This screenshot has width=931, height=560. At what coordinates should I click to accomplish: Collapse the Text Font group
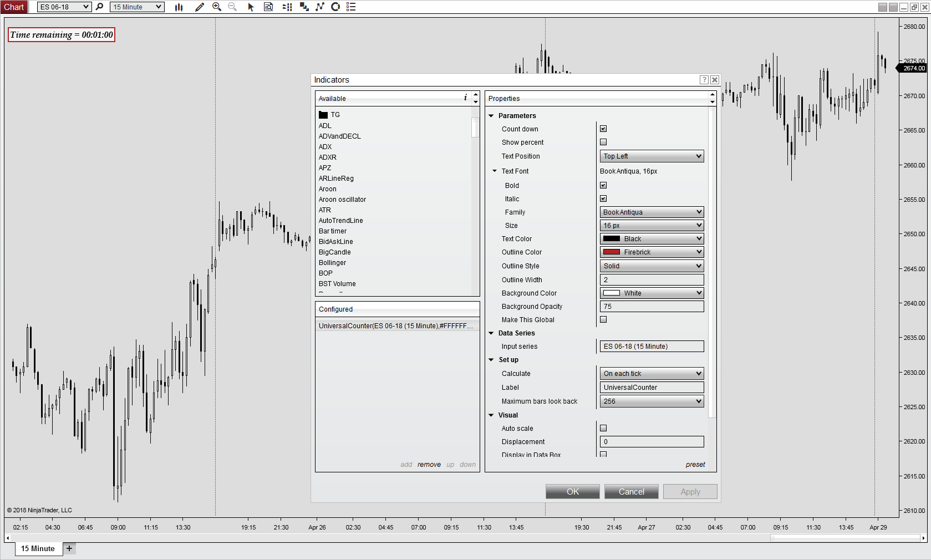point(495,171)
